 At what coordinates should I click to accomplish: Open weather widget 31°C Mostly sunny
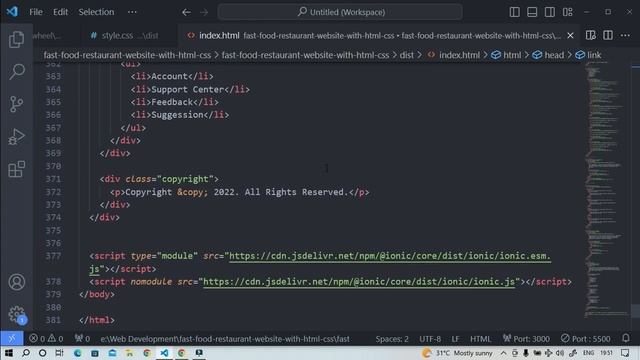click(457, 353)
